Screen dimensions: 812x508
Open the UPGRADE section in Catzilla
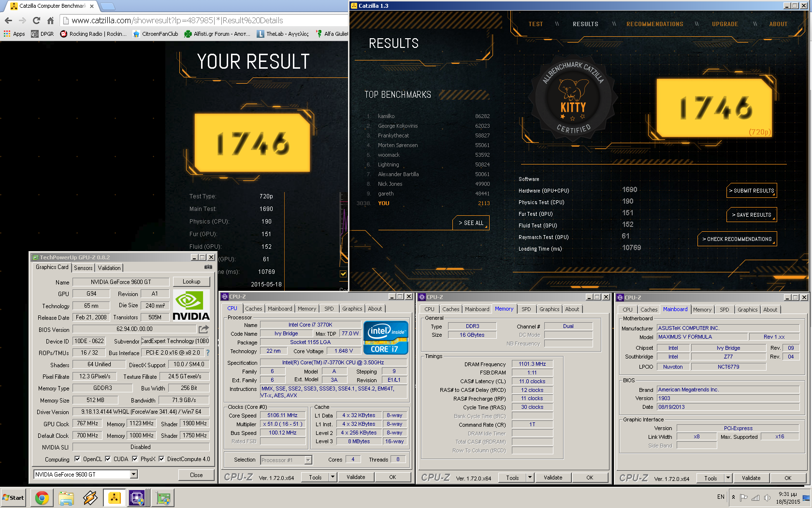tap(725, 24)
